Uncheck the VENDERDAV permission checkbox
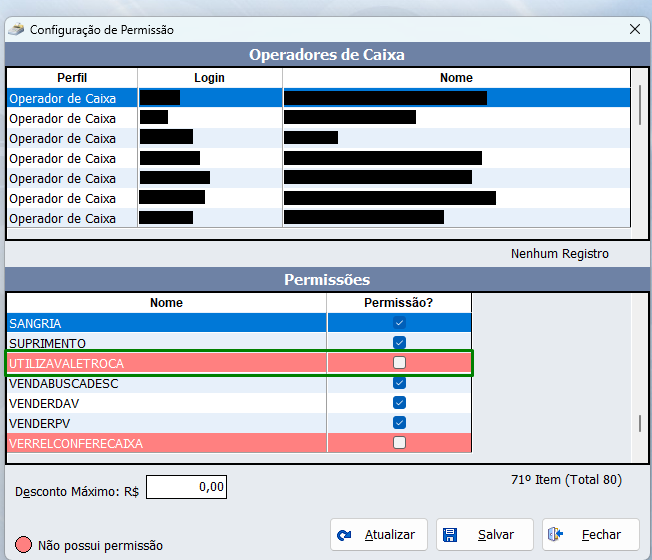The width and height of the screenshot is (652, 560). click(399, 403)
